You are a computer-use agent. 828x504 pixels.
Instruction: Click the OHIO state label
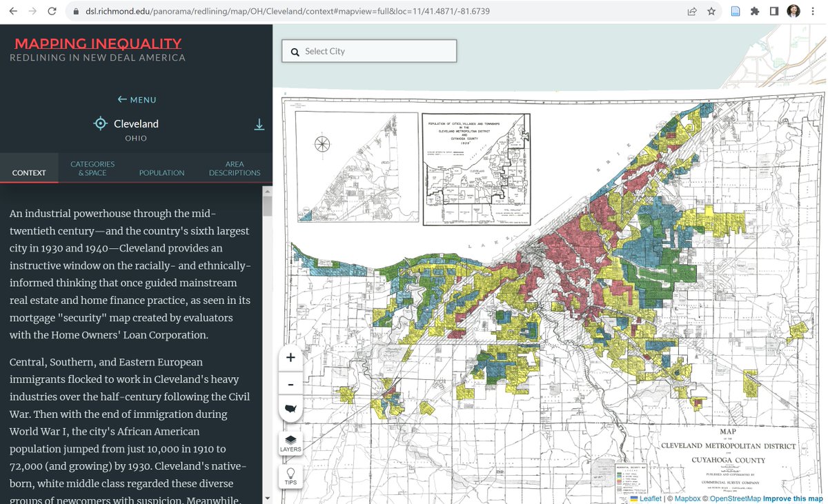tap(136, 139)
